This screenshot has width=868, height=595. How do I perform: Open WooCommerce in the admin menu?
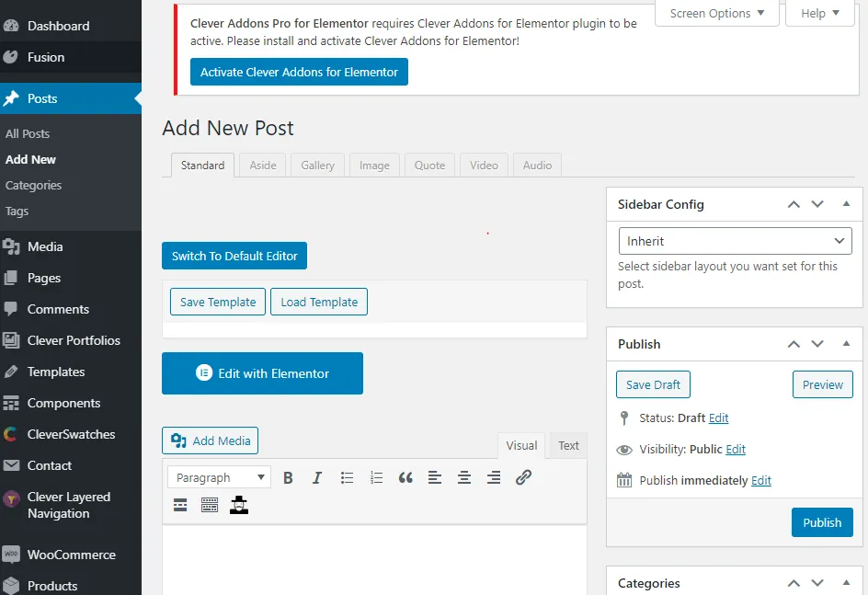[x=71, y=555]
